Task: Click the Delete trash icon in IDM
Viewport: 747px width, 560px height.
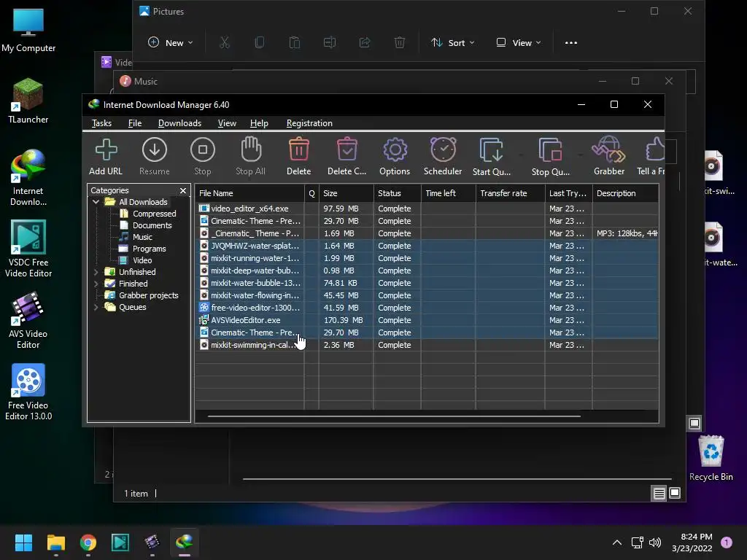Action: pos(298,156)
